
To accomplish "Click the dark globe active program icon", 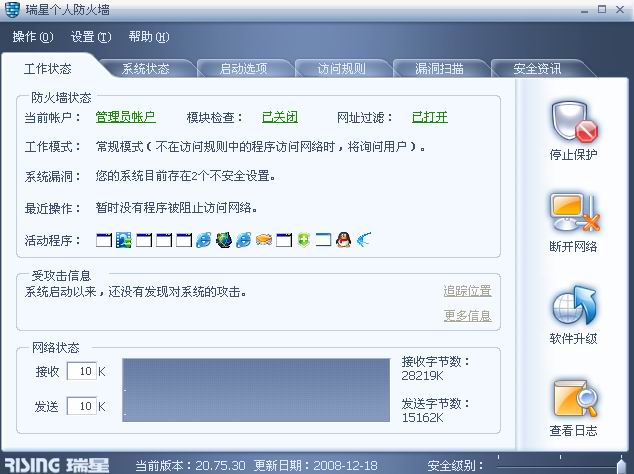I will pos(224,240).
